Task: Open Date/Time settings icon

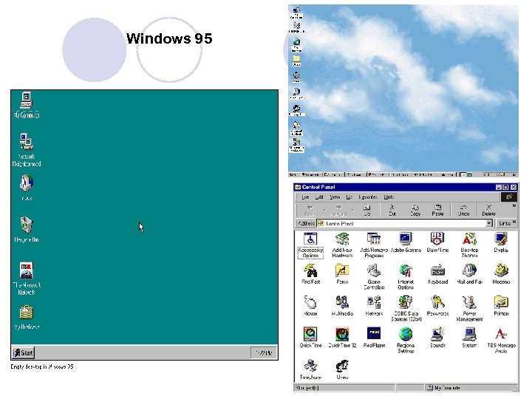Action: (437, 242)
